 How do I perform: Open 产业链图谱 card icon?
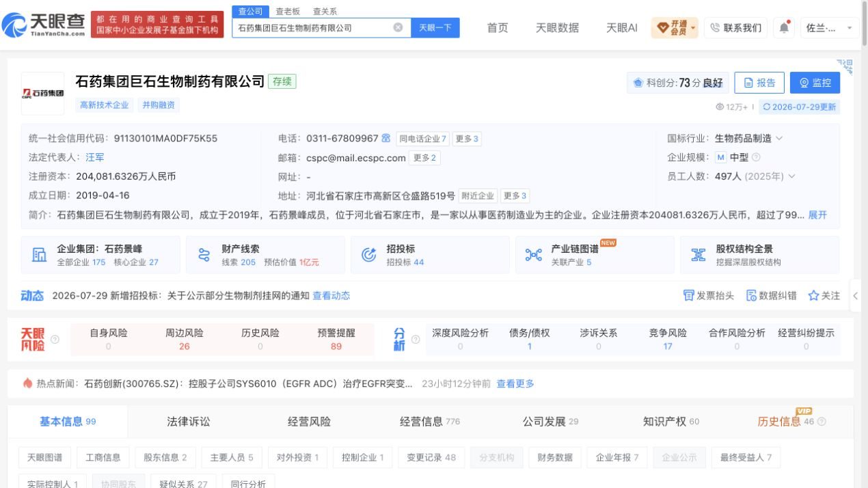click(x=533, y=255)
